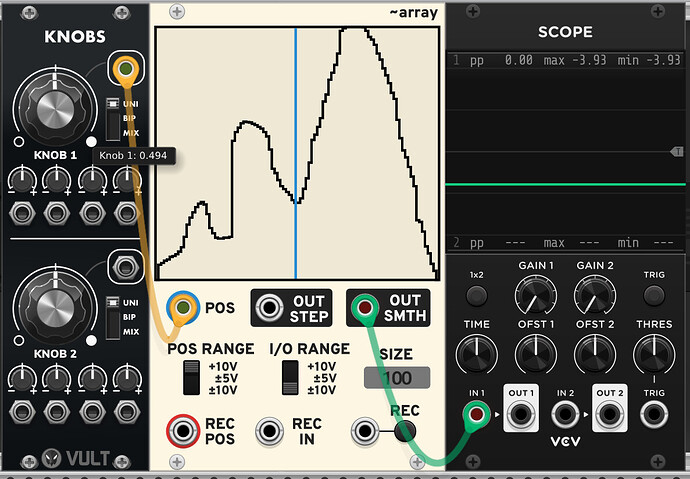This screenshot has height=479, width=690.
Task: Click the Scope TIME knob
Action: click(x=477, y=352)
